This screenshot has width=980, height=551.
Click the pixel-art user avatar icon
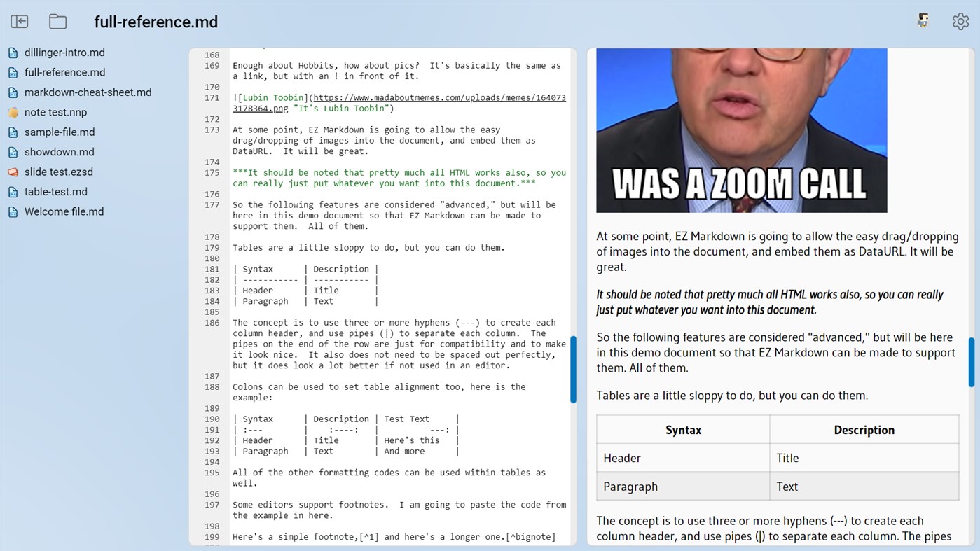point(923,20)
